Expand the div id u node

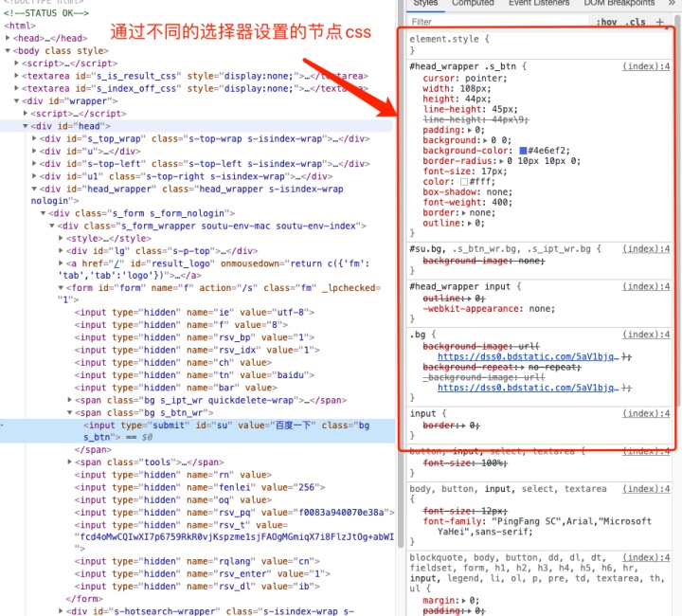34,151
